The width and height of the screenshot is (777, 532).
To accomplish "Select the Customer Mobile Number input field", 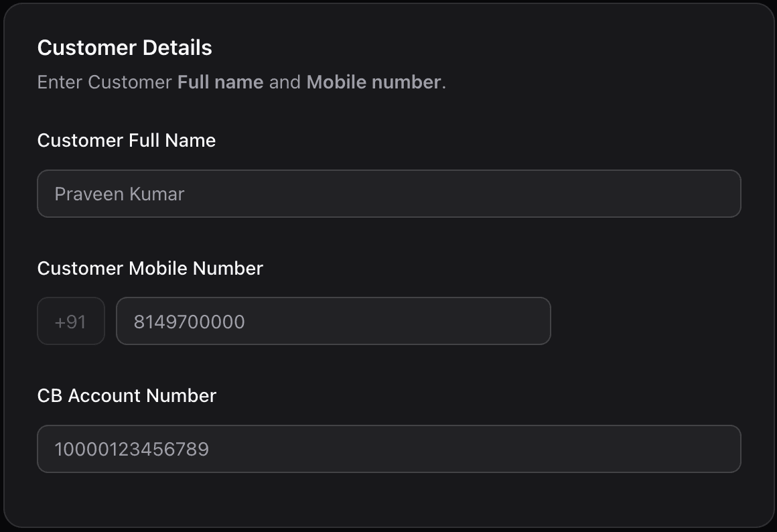I will 334,321.
